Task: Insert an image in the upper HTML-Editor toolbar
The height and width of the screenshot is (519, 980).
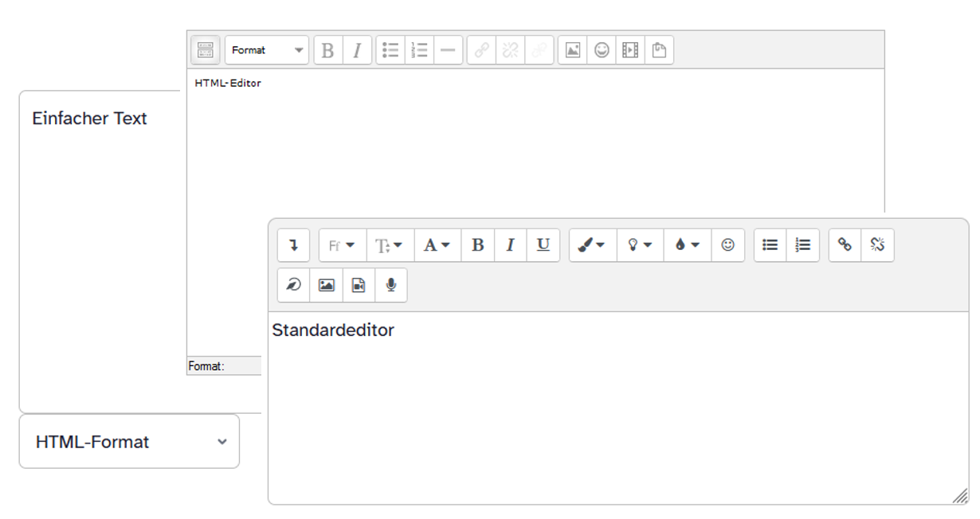Action: pos(573,50)
